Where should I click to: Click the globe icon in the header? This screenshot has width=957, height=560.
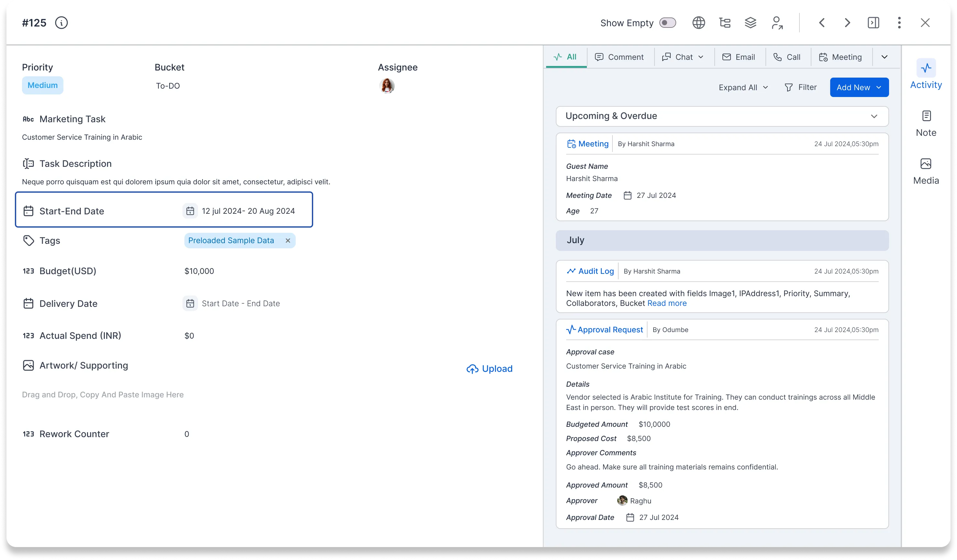coord(698,23)
